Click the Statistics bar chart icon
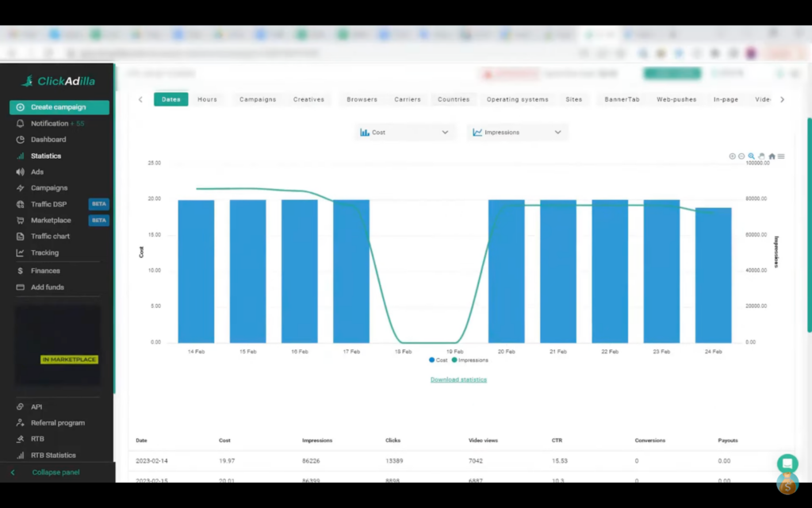812x508 pixels. point(20,156)
